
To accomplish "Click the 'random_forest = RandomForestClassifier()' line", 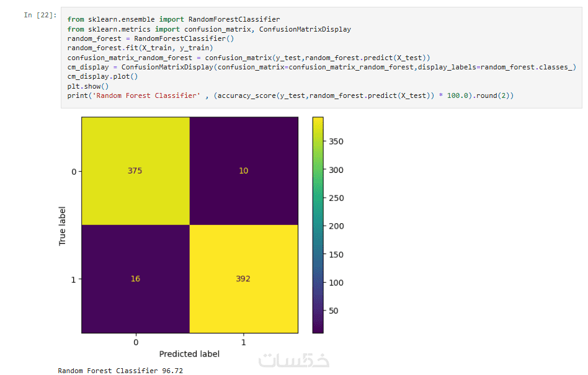I will (x=151, y=38).
